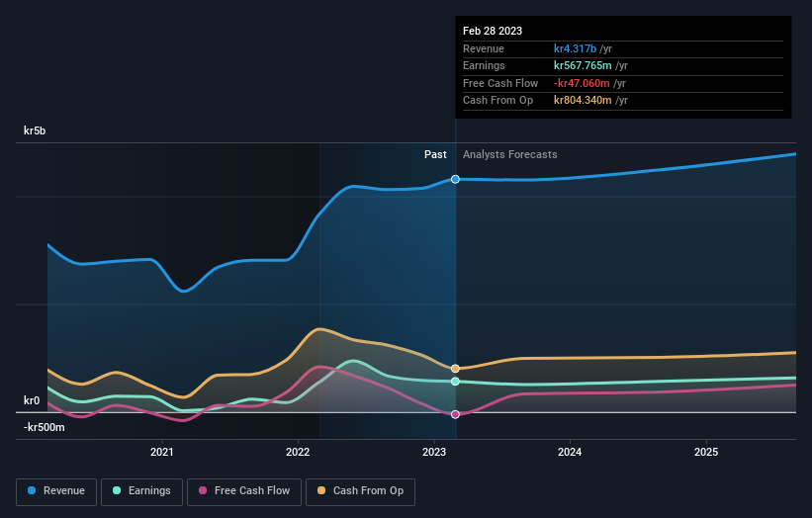Toggle the Earnings legend button
Image resolution: width=812 pixels, height=518 pixels.
pyautogui.click(x=141, y=491)
